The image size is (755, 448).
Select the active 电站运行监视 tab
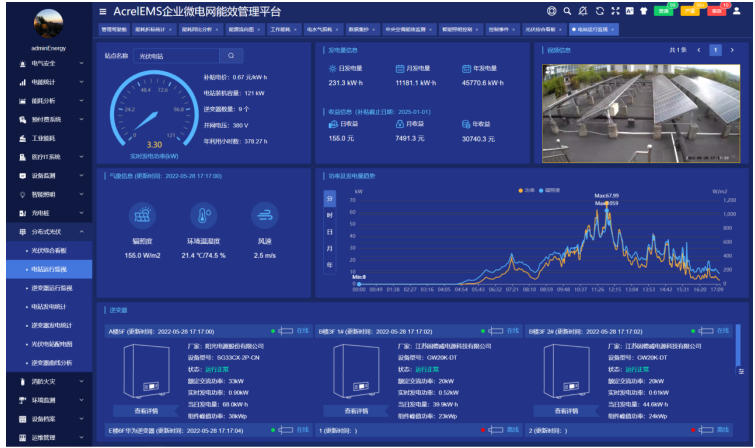coord(593,29)
